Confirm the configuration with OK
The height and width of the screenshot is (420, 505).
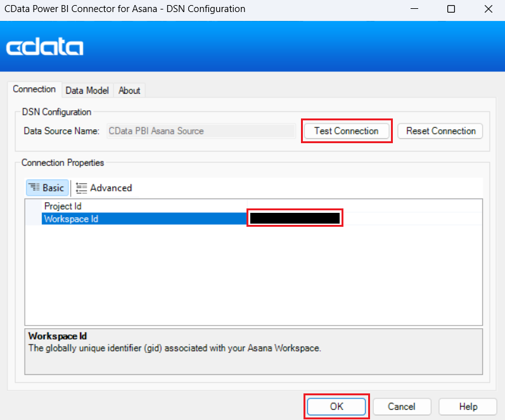pyautogui.click(x=336, y=406)
